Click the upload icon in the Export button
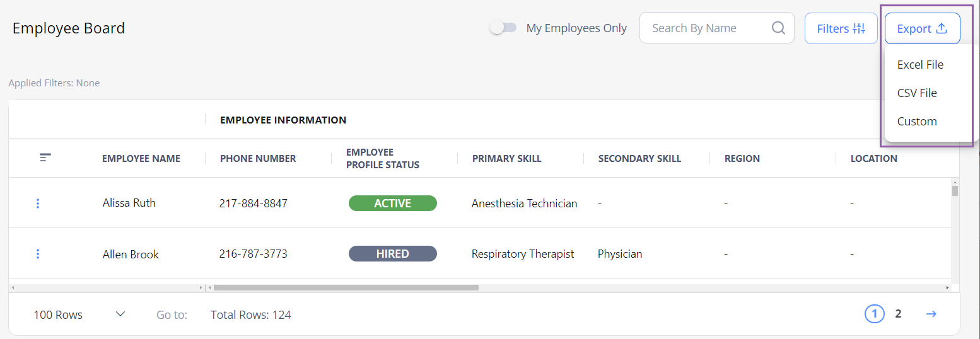This screenshot has width=980, height=339. pos(942,28)
